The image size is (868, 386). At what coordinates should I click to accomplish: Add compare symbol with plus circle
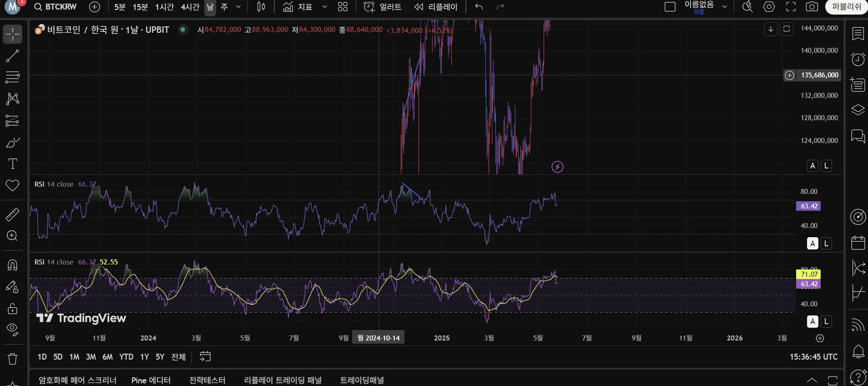click(95, 7)
